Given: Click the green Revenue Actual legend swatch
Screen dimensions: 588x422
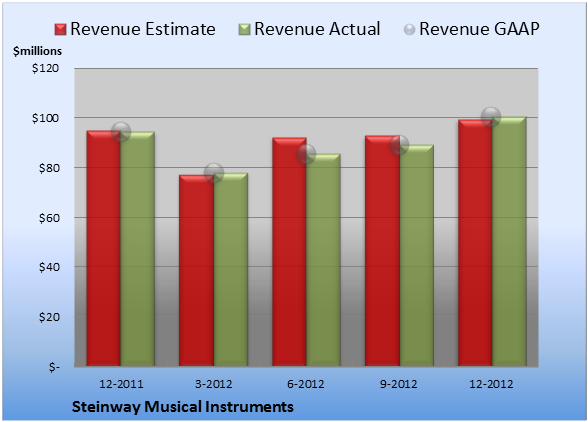Looking at the screenshot, I should [244, 30].
